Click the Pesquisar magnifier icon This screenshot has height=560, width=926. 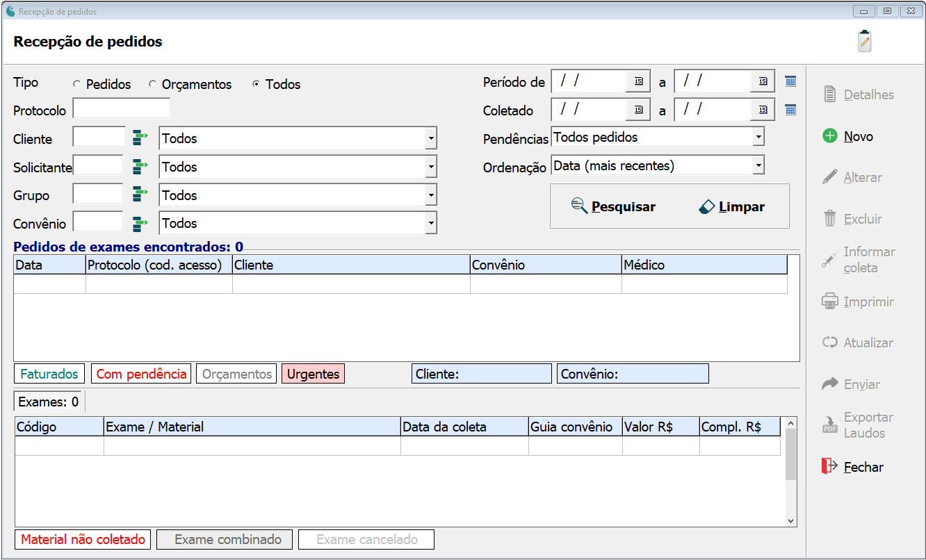579,206
